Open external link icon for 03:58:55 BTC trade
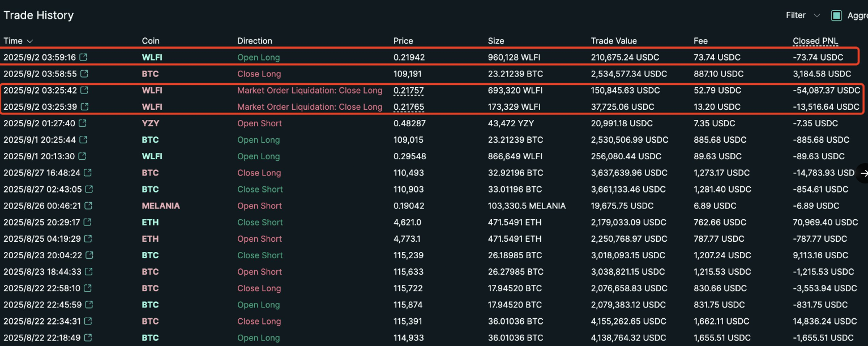Screen dimensions: 868x346 tap(83, 74)
